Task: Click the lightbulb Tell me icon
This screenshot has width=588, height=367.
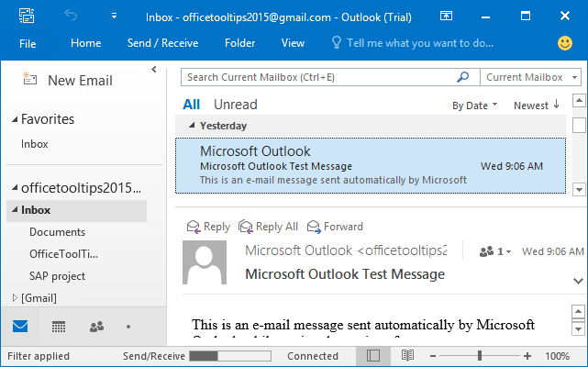Action: coord(337,43)
